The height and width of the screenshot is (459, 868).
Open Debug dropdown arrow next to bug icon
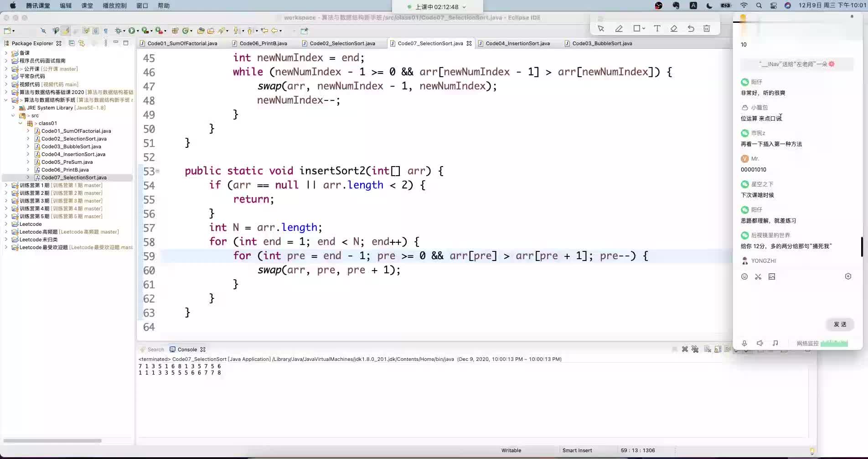[x=124, y=31]
